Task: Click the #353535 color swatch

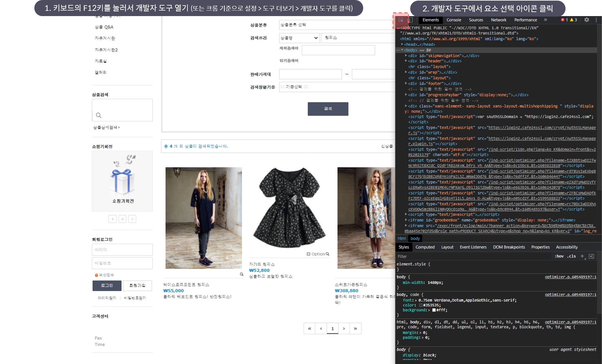Action: pos(421,305)
